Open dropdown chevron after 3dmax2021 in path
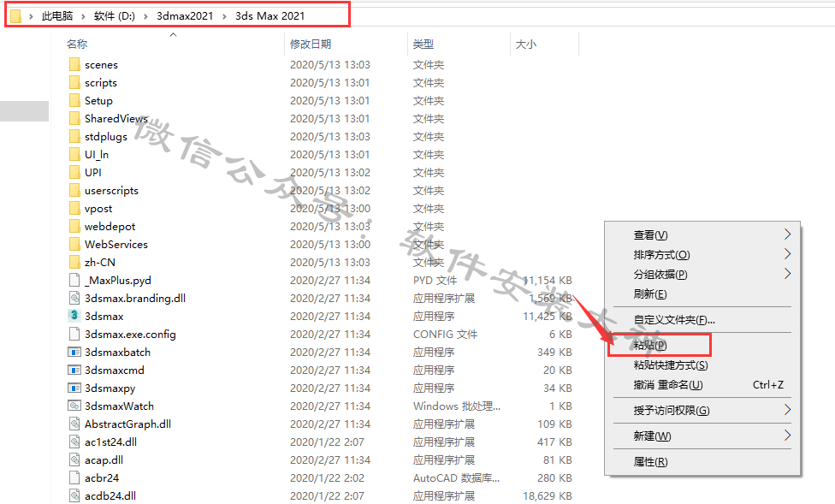Image resolution: width=835 pixels, height=504 pixels. (x=223, y=16)
